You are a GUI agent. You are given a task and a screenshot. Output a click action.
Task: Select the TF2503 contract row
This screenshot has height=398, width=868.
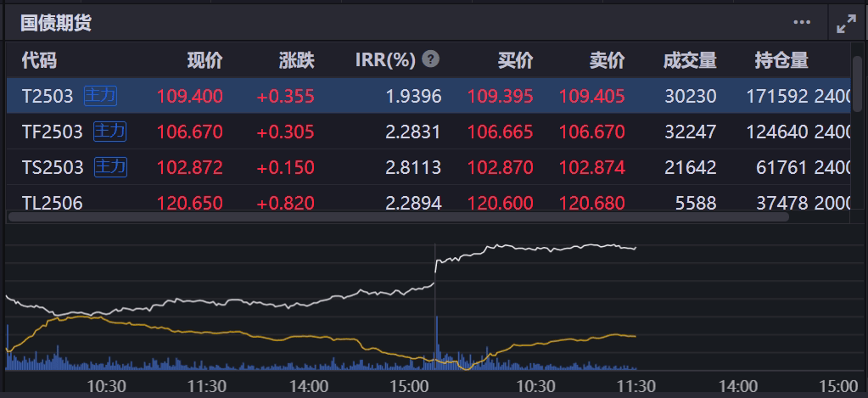(x=428, y=132)
